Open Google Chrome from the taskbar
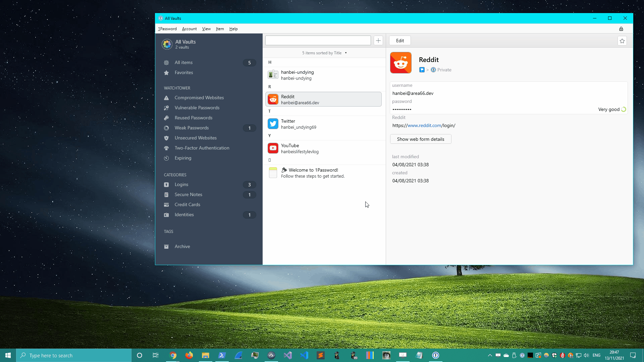This screenshot has height=362, width=644. click(173, 355)
